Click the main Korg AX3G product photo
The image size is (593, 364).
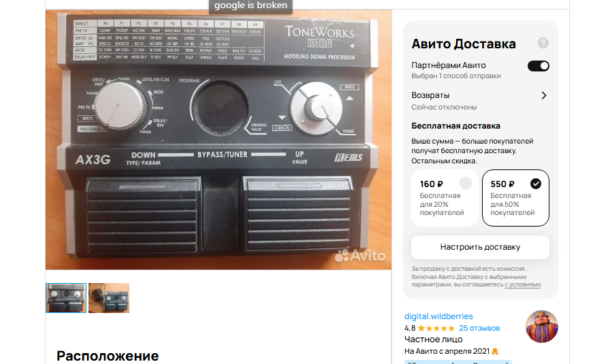[x=219, y=139]
